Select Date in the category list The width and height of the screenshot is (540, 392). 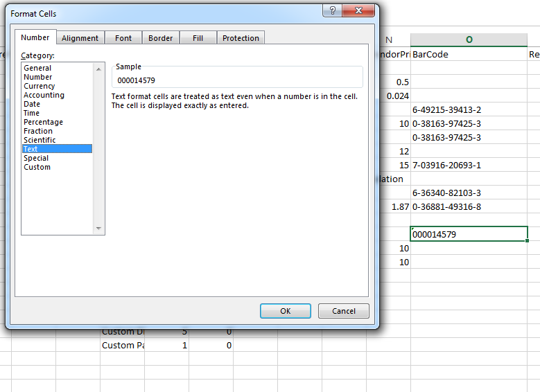point(32,104)
